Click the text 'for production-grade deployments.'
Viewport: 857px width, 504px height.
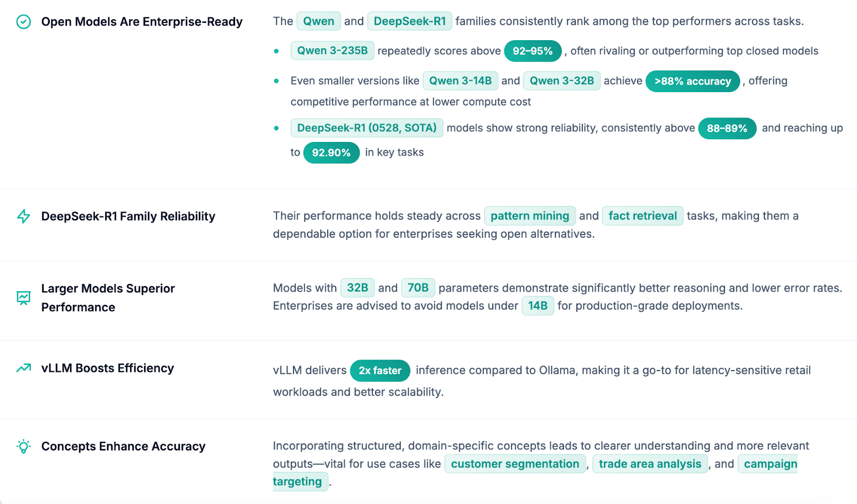click(650, 306)
